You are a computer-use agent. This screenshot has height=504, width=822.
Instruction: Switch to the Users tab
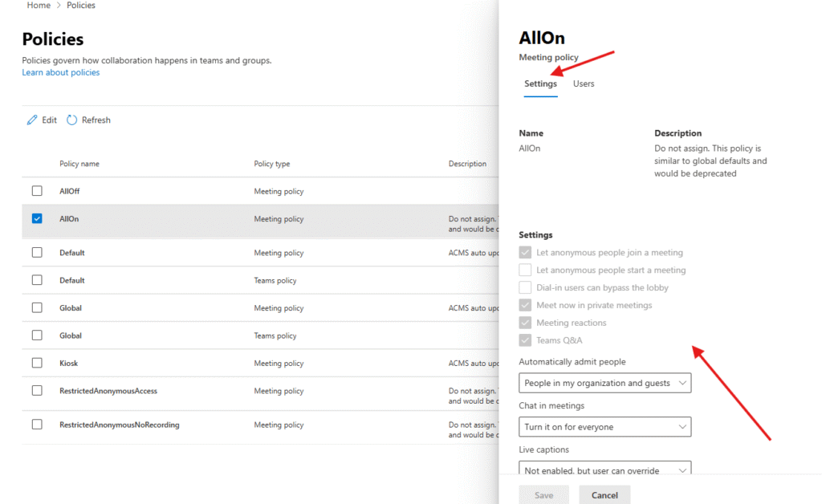coord(584,84)
